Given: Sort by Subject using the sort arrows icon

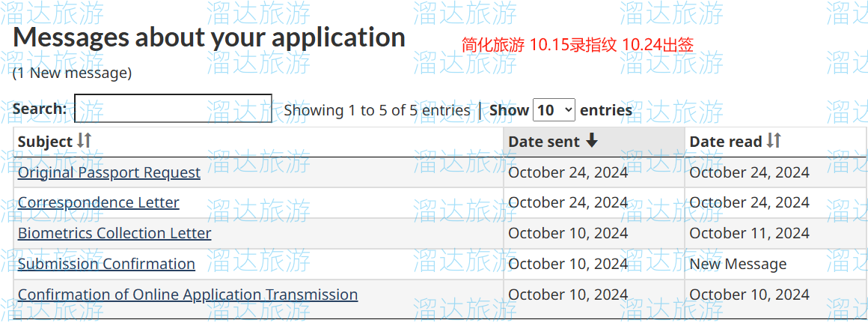Looking at the screenshot, I should pos(84,141).
